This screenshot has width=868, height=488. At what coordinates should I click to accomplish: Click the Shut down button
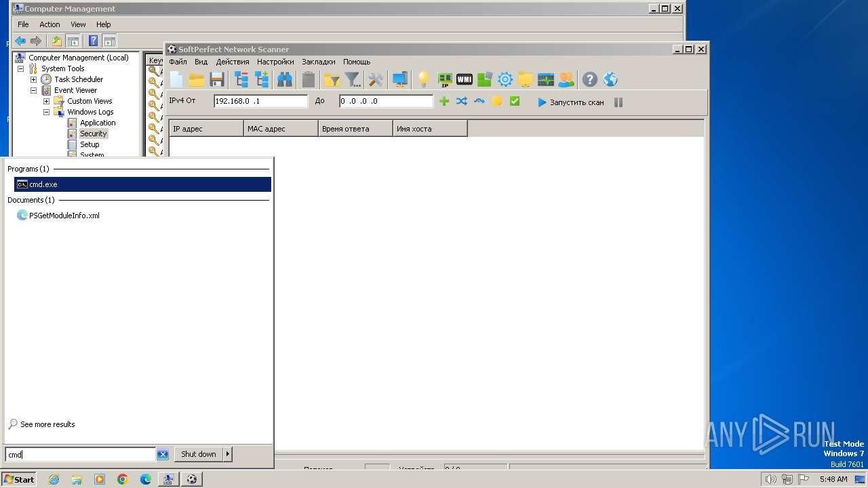tap(199, 454)
